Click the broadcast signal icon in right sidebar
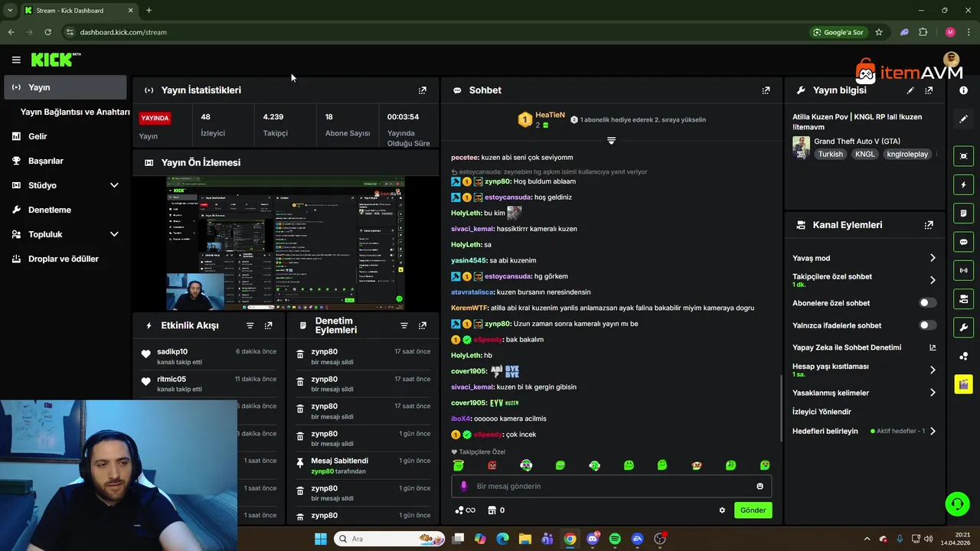The height and width of the screenshot is (551, 980). click(x=963, y=270)
